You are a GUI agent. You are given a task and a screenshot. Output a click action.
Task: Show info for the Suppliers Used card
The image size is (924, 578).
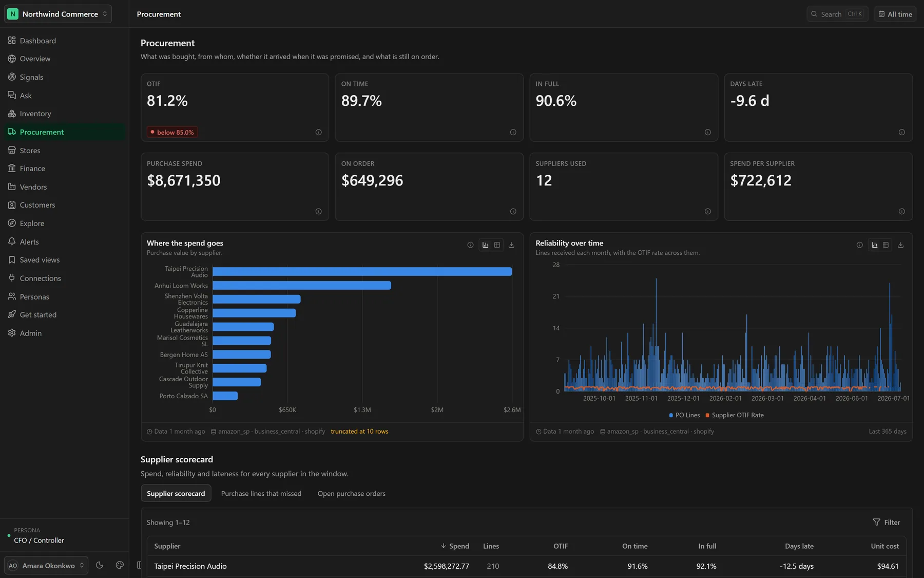point(707,212)
